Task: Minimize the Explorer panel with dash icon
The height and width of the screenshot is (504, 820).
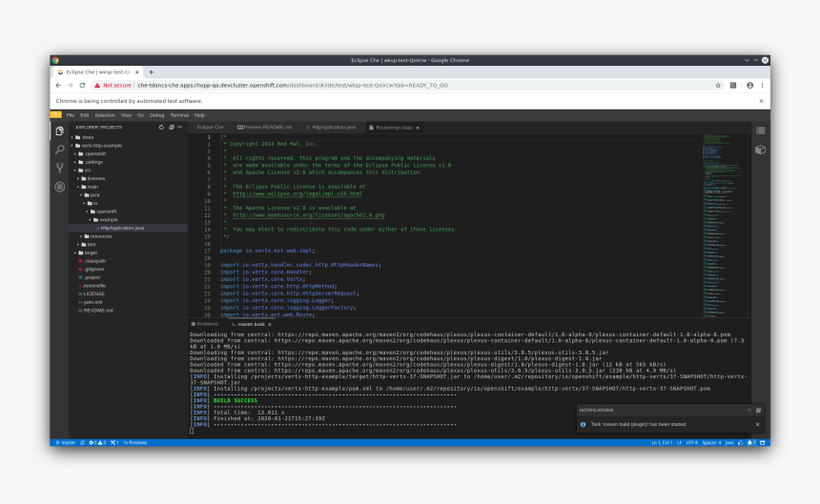Action: click(x=180, y=128)
